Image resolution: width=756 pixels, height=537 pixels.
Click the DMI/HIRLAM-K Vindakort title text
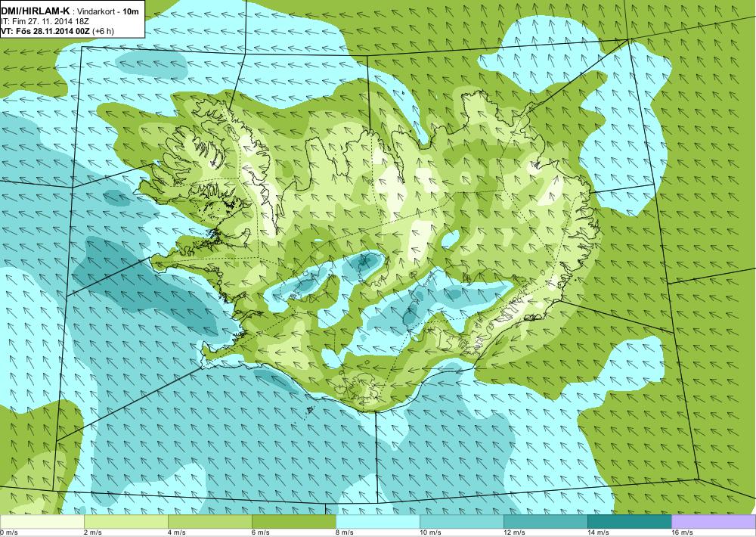coord(71,11)
